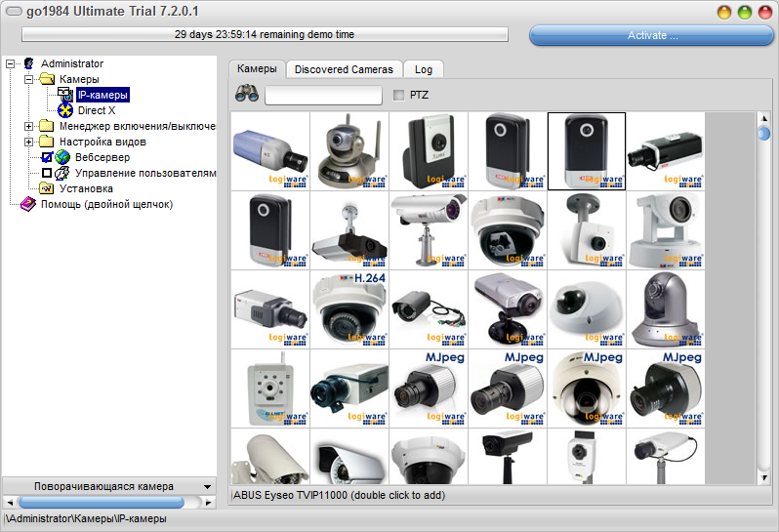Select Помощь (двойной щелчок) tree item
The width and height of the screenshot is (779, 532).
point(106,204)
